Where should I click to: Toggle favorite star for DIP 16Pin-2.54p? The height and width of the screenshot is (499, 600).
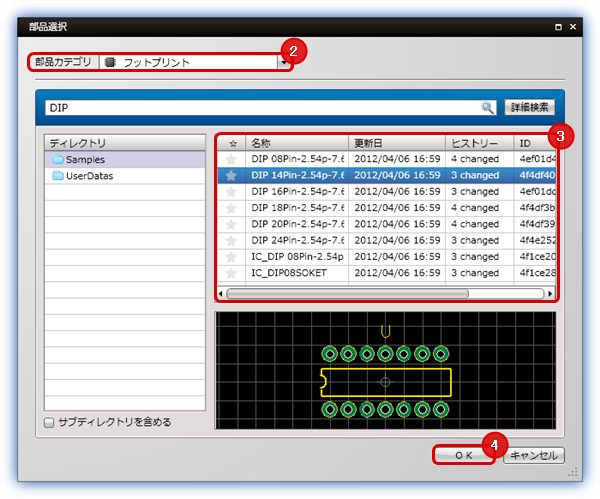(x=231, y=191)
